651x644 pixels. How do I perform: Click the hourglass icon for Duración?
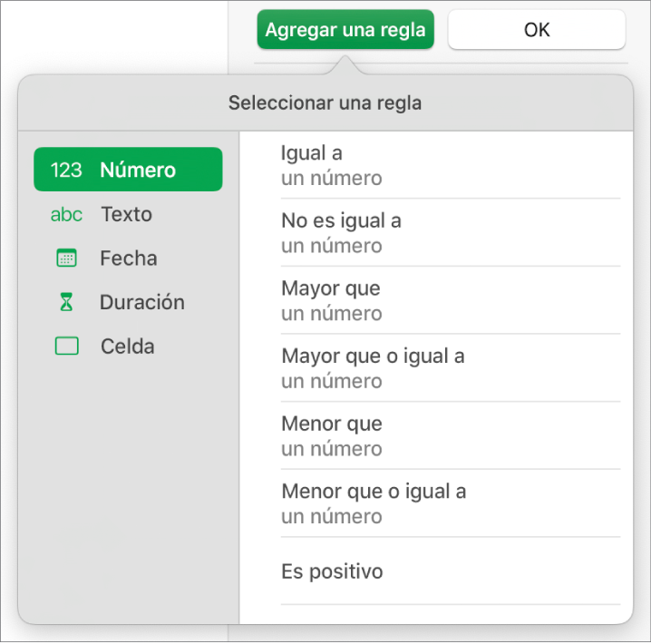pos(66,303)
